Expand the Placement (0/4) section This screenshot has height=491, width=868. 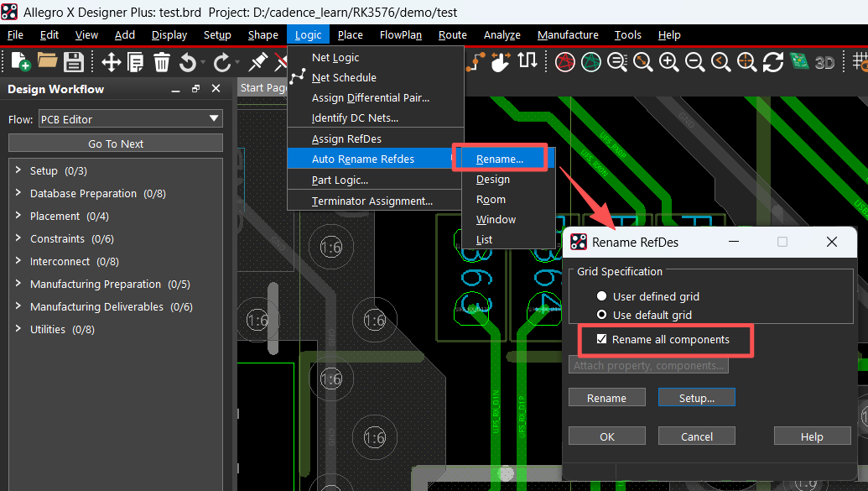point(18,216)
